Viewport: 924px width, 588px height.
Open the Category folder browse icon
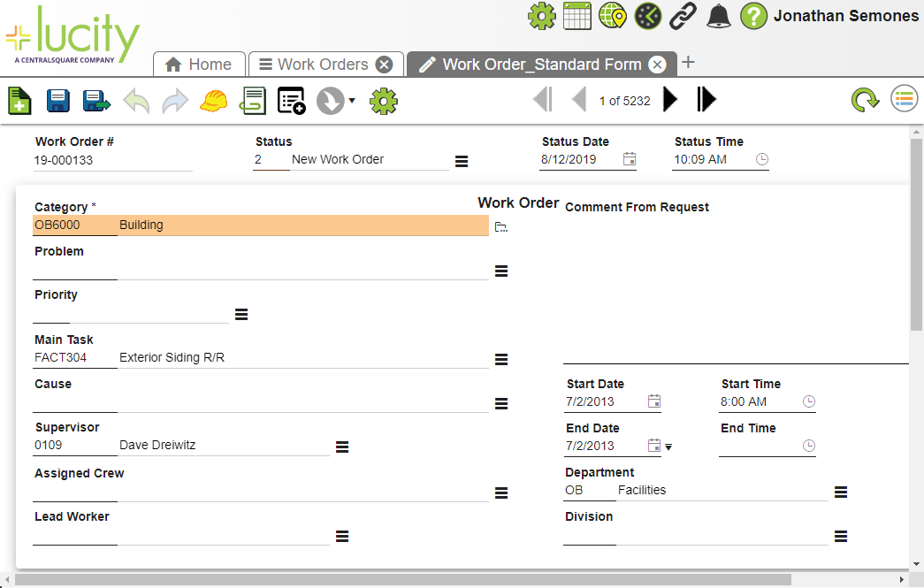click(500, 227)
